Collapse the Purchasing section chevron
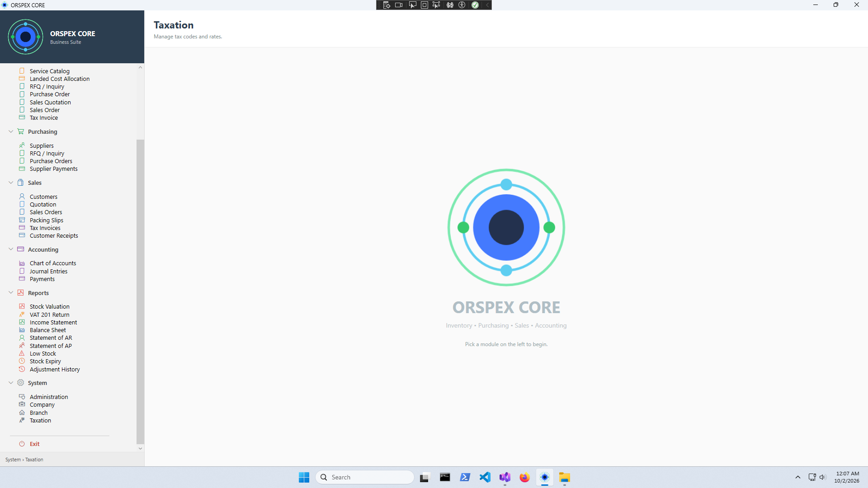 (11, 131)
